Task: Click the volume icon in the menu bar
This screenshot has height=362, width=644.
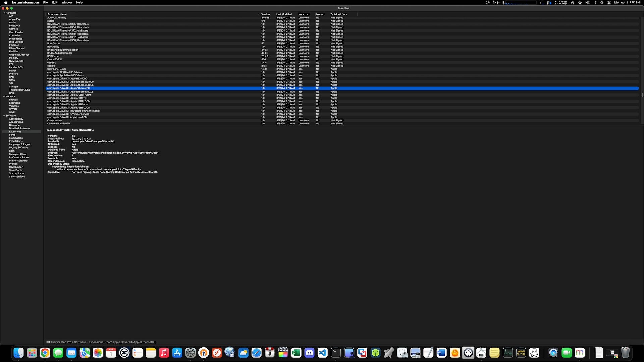Action: pyautogui.click(x=587, y=2)
